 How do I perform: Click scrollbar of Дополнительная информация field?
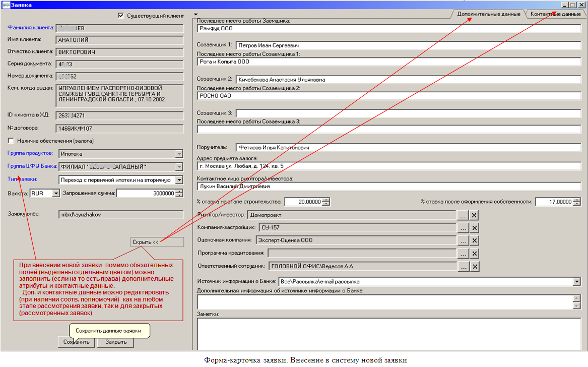(x=577, y=302)
